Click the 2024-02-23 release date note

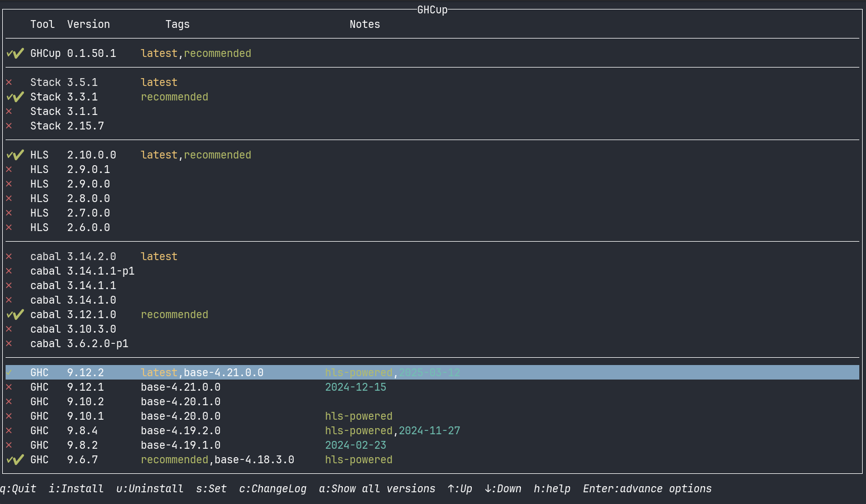[x=356, y=445]
